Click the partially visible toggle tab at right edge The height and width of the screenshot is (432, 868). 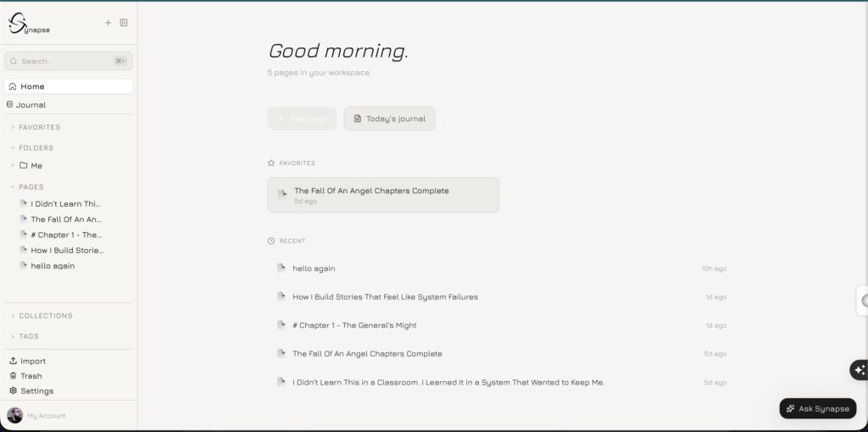pos(862,301)
